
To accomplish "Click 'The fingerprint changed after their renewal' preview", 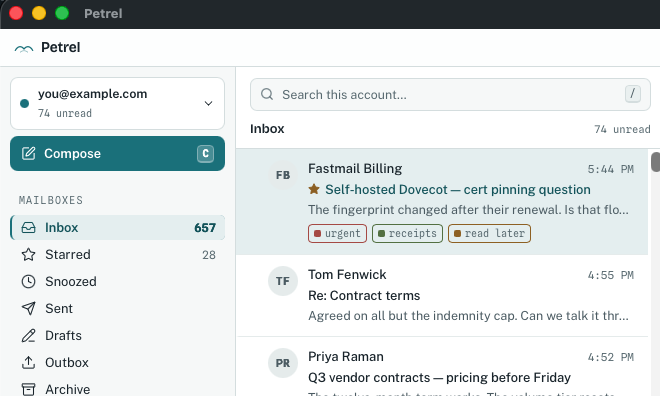I will pyautogui.click(x=468, y=210).
